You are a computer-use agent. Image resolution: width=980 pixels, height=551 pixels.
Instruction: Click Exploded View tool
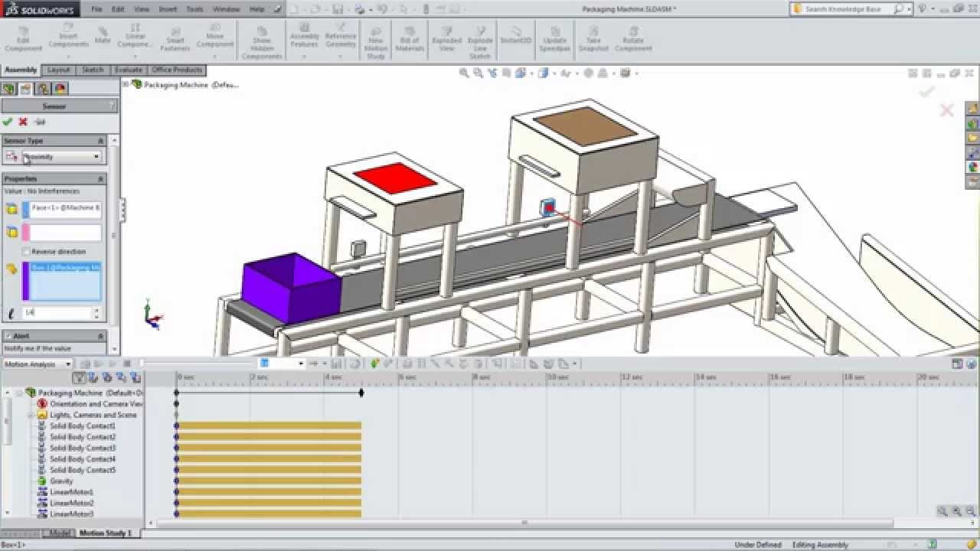[x=446, y=38]
